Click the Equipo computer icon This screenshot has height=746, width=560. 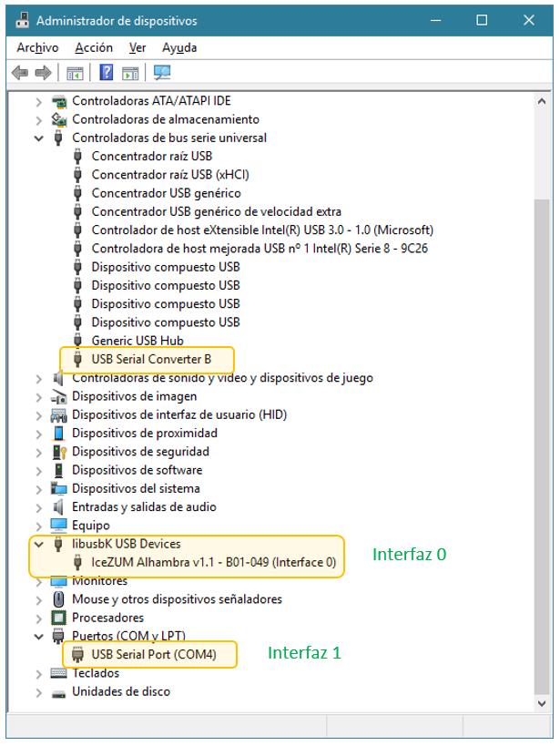click(x=58, y=526)
